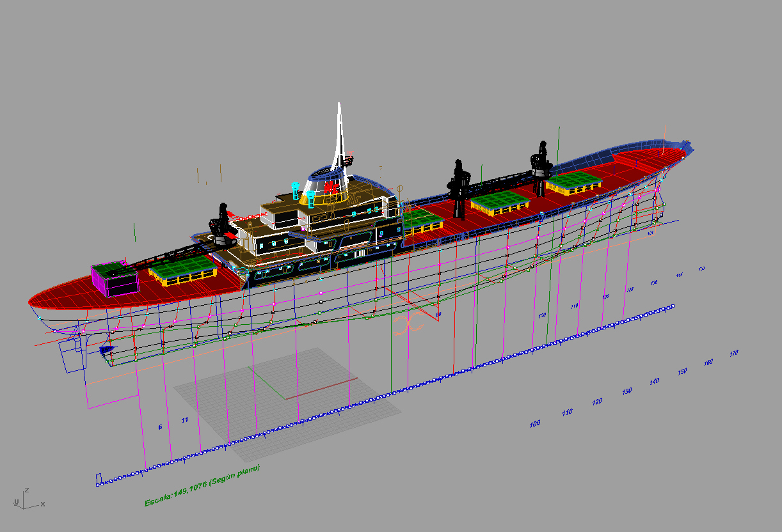The width and height of the screenshot is (782, 532).
Task: Select the frame number label 11
Action: pos(184,420)
